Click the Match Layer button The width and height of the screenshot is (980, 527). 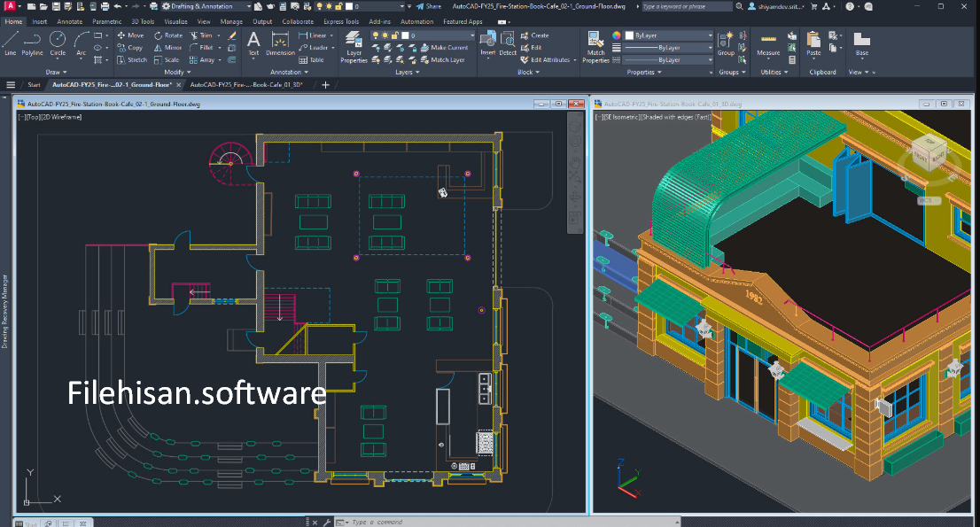pos(442,60)
